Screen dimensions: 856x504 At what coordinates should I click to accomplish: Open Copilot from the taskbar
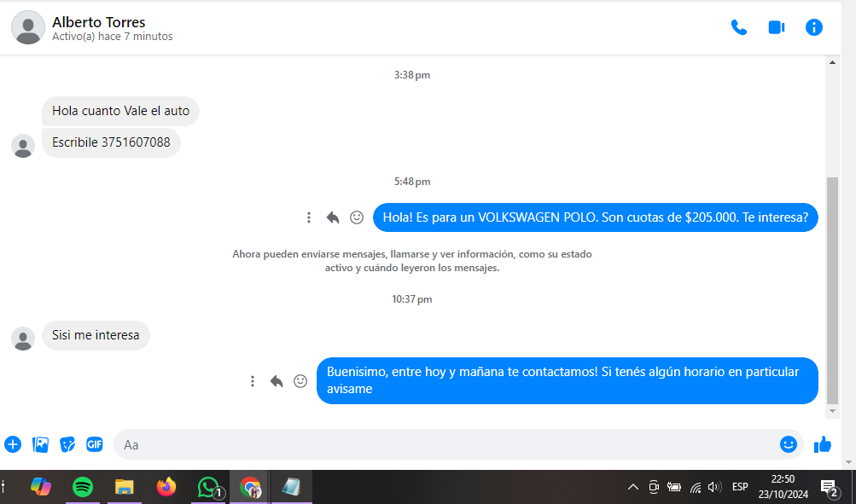point(41,487)
